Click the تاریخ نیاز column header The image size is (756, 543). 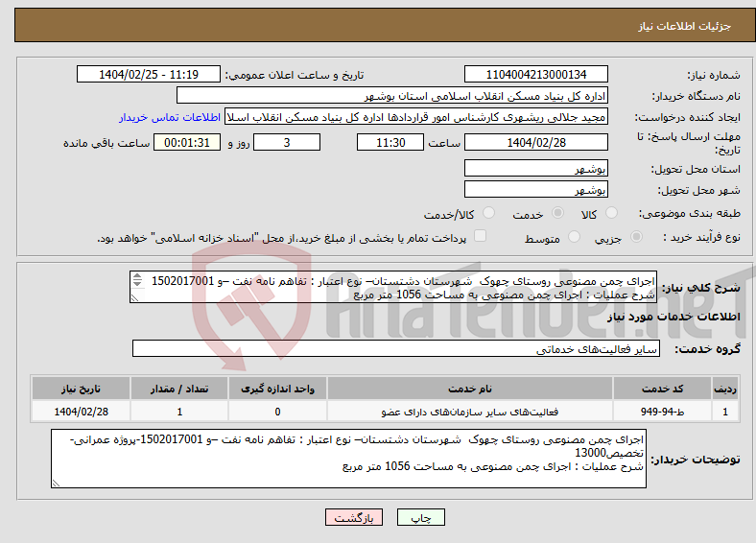81,389
